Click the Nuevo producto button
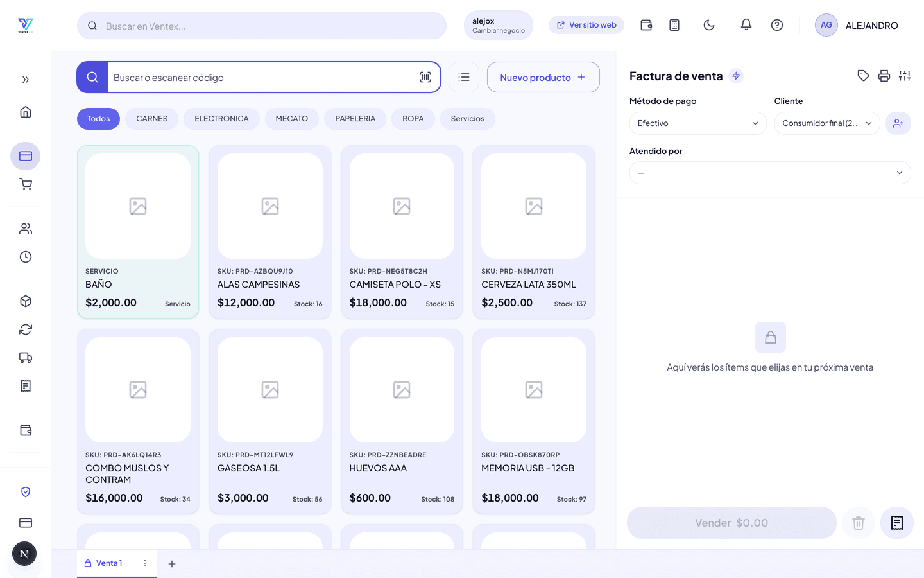Viewport: 924px width, 578px height. (543, 77)
